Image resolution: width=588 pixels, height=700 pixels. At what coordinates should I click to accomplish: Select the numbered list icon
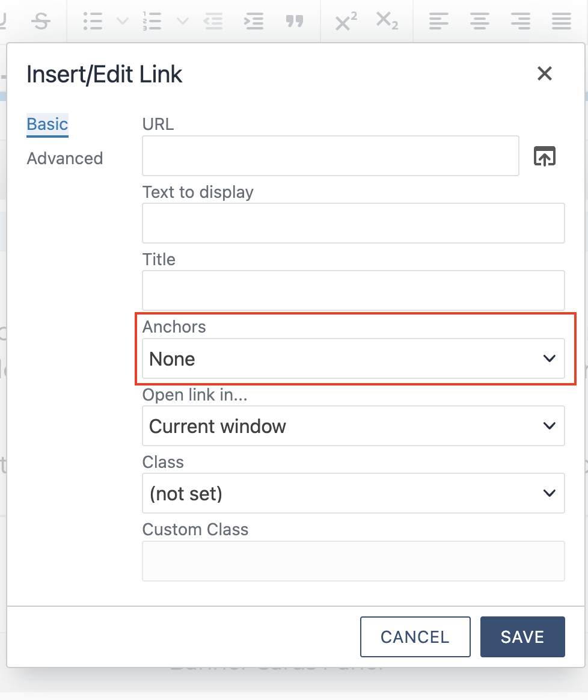[152, 21]
